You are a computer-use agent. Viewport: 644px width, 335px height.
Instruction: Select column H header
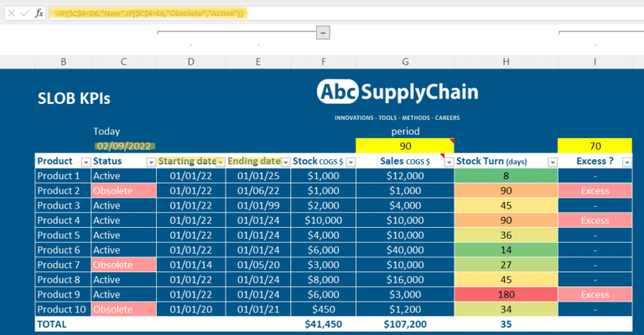pyautogui.click(x=506, y=61)
